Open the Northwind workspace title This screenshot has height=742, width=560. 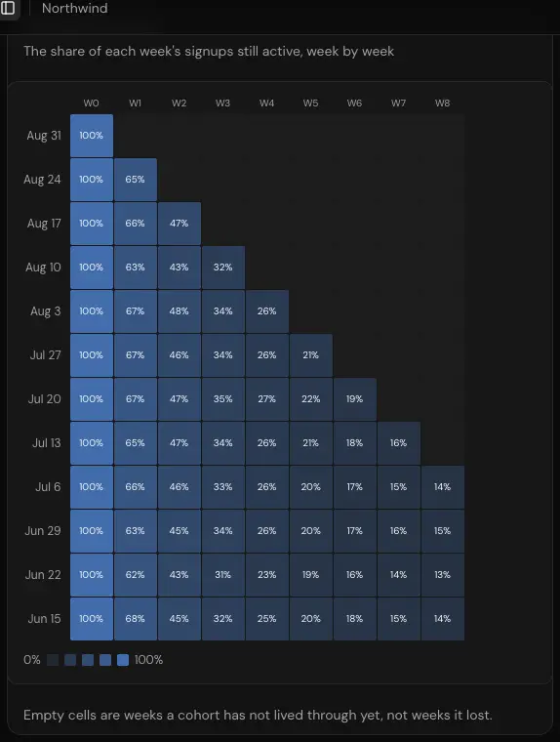(x=75, y=8)
